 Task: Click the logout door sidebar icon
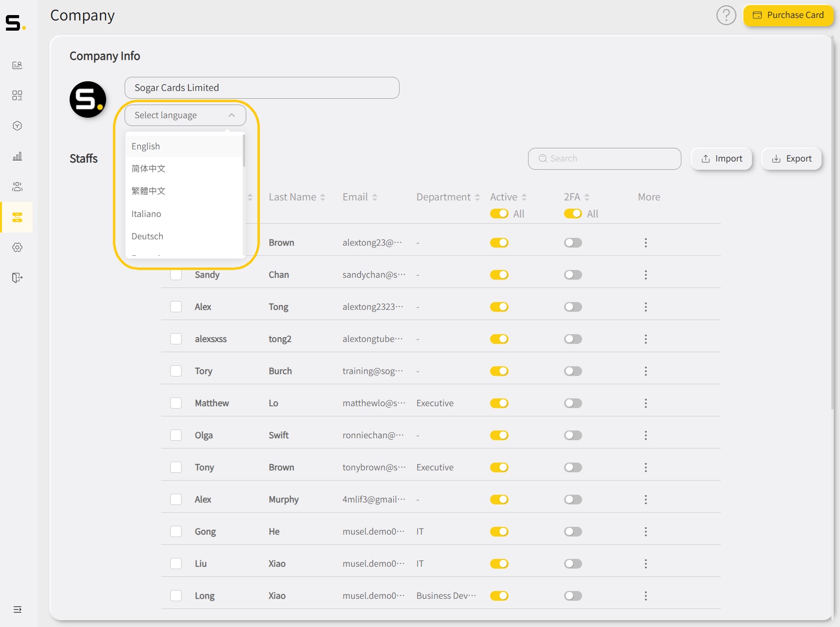pos(17,277)
